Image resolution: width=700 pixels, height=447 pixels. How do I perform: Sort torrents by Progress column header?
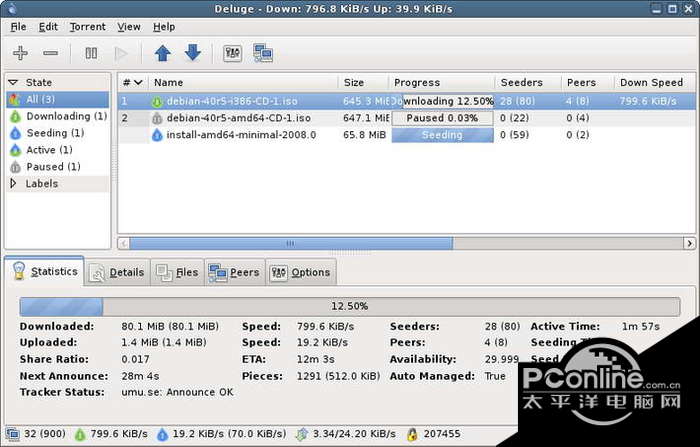point(441,83)
